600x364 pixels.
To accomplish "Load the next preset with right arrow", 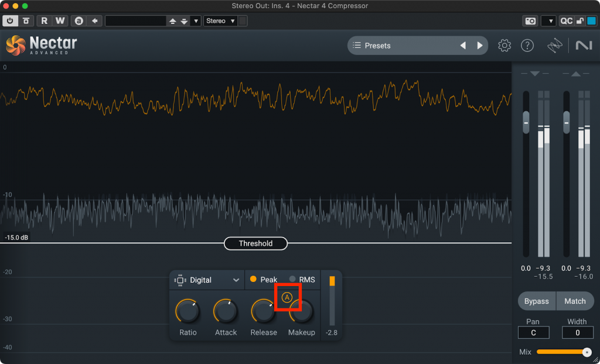I will tap(480, 46).
